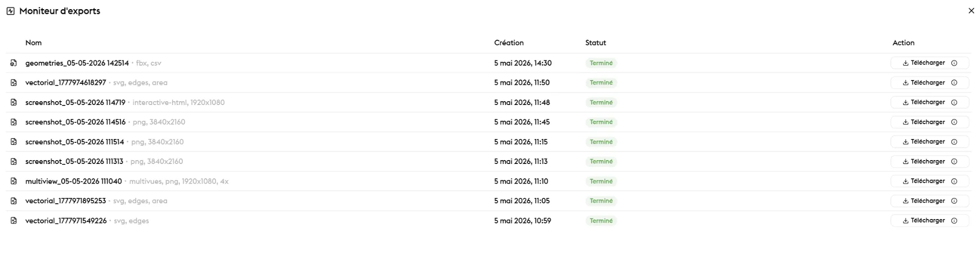This screenshot has height=267, width=980.
Task: Download vectorial_1777971549226 svg edges export
Action: pos(924,221)
